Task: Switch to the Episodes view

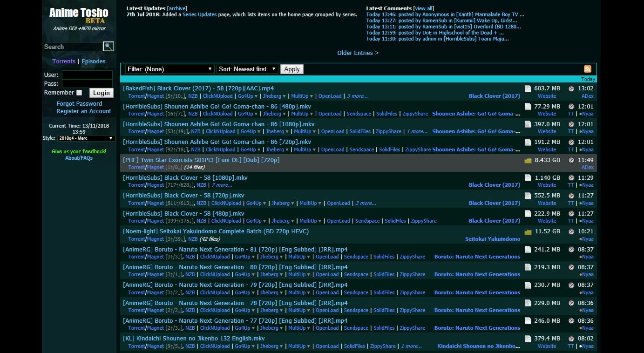Action: (x=94, y=61)
